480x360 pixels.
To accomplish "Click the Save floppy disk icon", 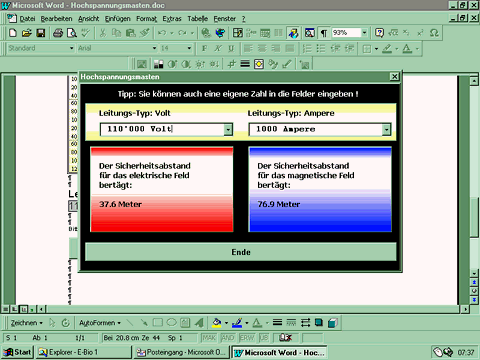I will (x=41, y=33).
